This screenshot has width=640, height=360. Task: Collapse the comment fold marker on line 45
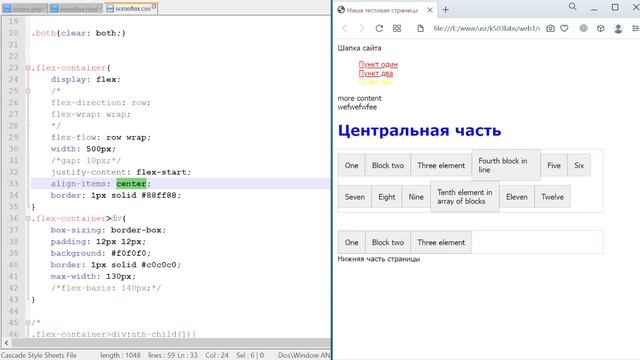click(28, 322)
